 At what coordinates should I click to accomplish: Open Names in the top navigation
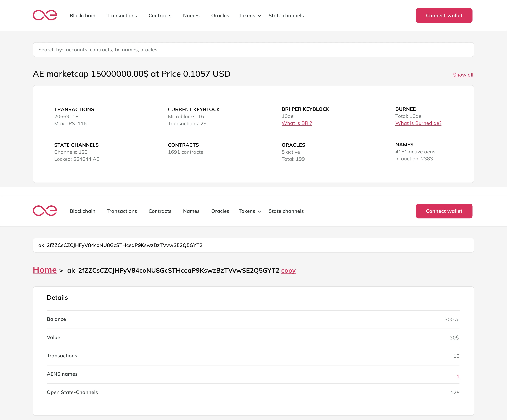point(191,15)
